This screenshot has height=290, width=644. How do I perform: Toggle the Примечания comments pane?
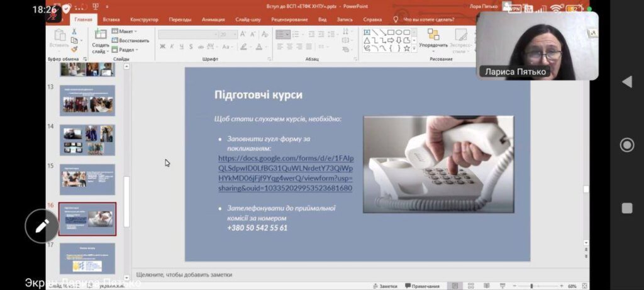[x=422, y=286]
